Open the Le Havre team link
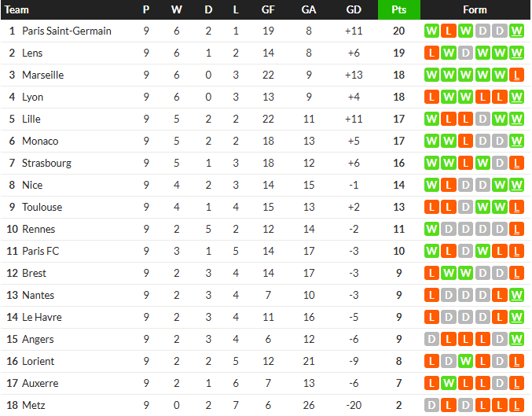Image resolution: width=532 pixels, height=416 pixels. 42,317
